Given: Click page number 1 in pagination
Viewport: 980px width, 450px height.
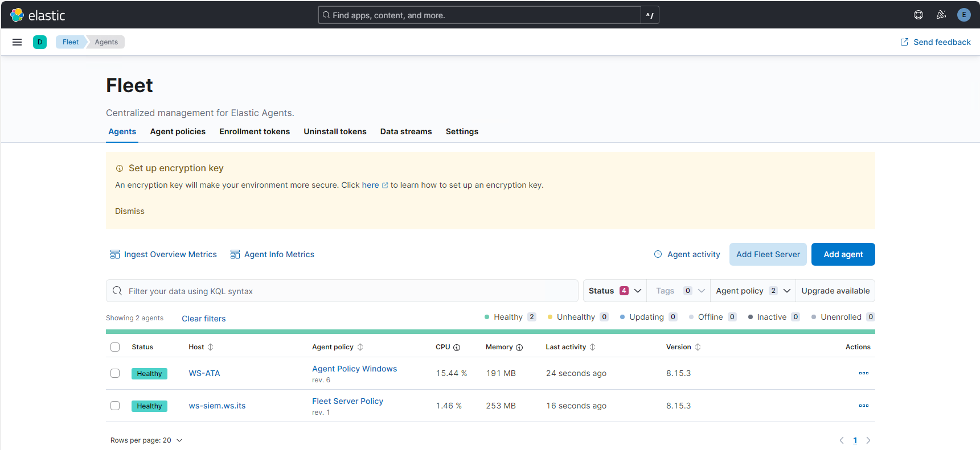Looking at the screenshot, I should [x=855, y=440].
